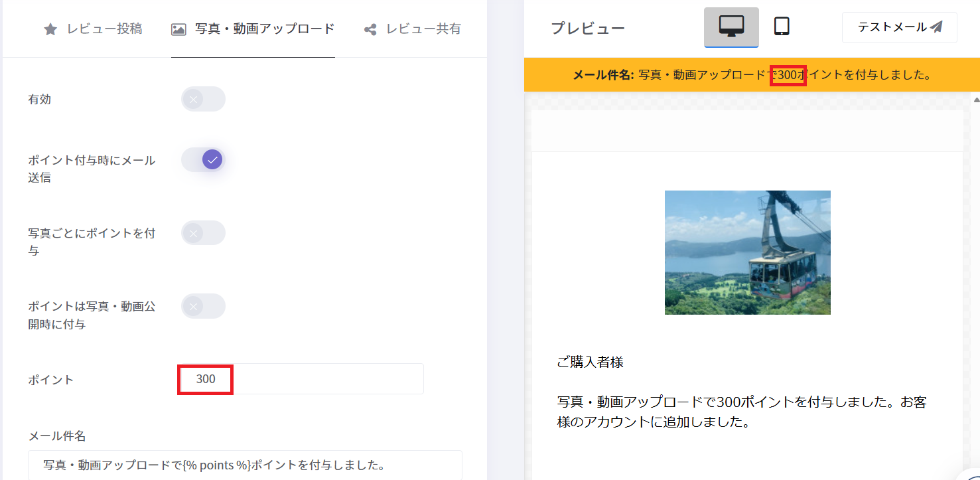Click the email body text about 300ポイント
Image resolution: width=980 pixels, height=480 pixels.
(x=742, y=412)
